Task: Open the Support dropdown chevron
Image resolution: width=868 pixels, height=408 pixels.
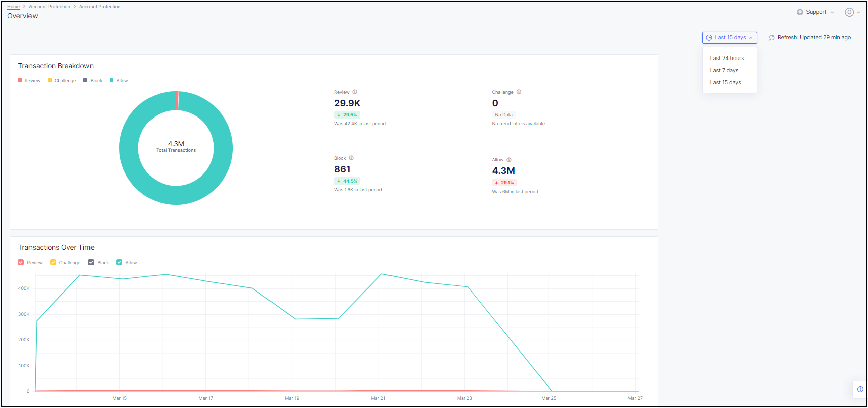Action: coord(833,12)
